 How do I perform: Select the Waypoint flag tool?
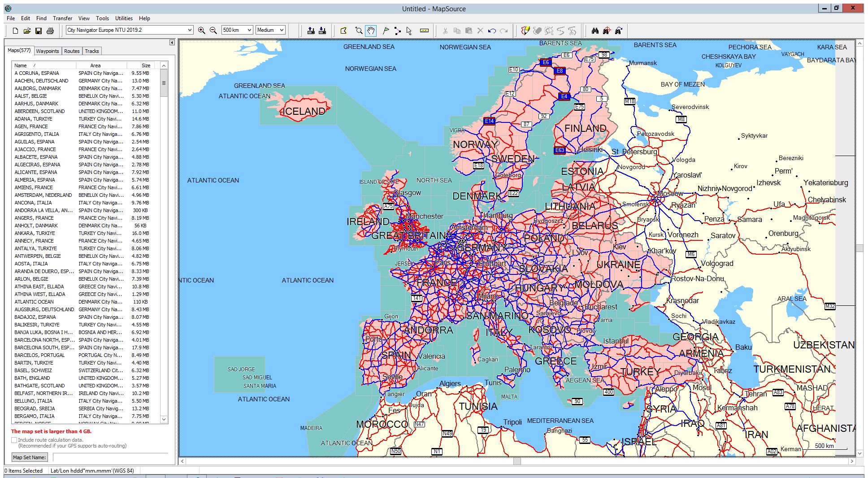click(386, 30)
